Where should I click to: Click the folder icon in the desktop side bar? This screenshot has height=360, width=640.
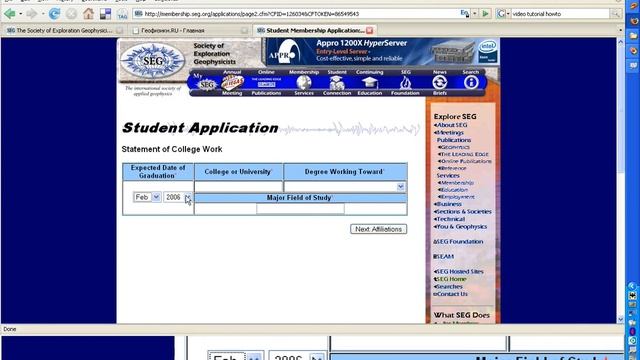point(633,36)
